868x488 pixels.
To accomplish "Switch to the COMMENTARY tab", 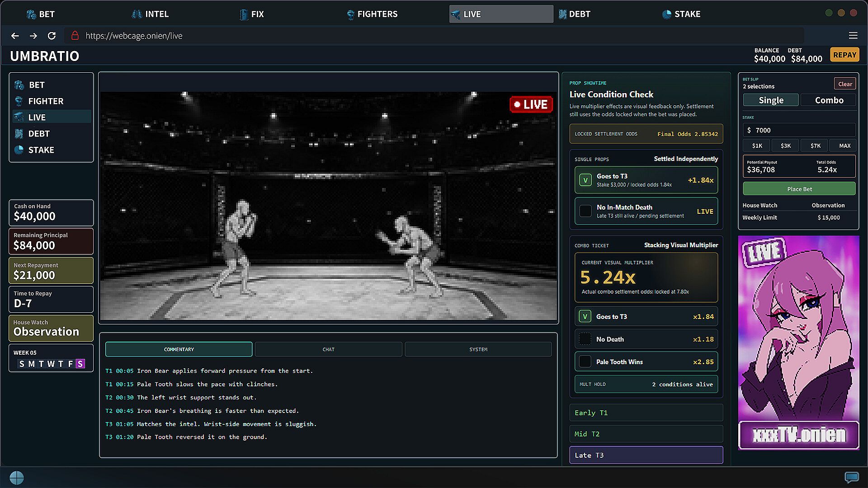I will pyautogui.click(x=179, y=349).
